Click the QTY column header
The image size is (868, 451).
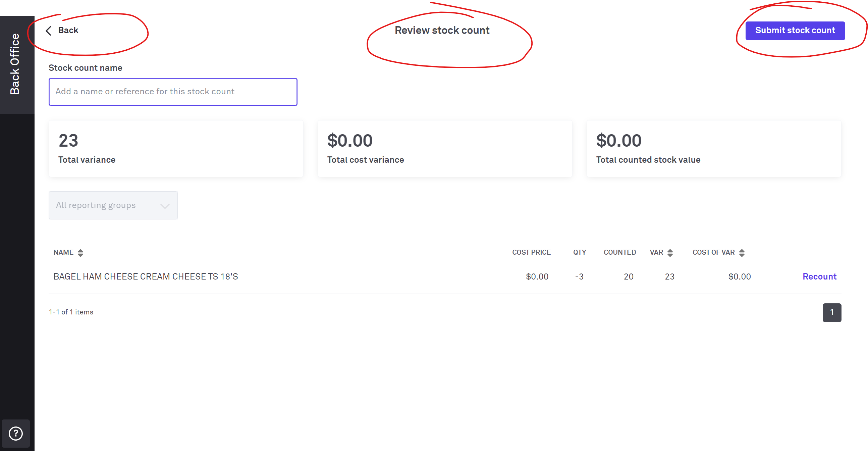(579, 252)
